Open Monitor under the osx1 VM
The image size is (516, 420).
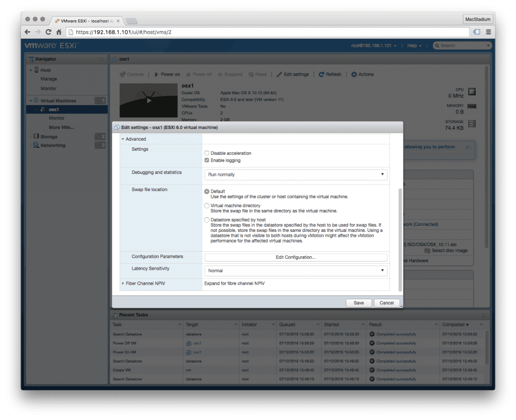click(55, 118)
